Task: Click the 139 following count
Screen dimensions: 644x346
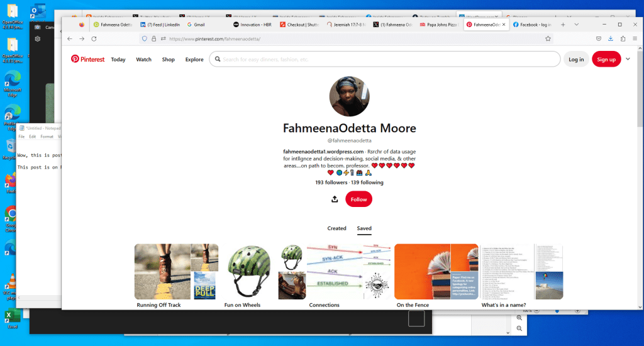Action: tap(367, 182)
